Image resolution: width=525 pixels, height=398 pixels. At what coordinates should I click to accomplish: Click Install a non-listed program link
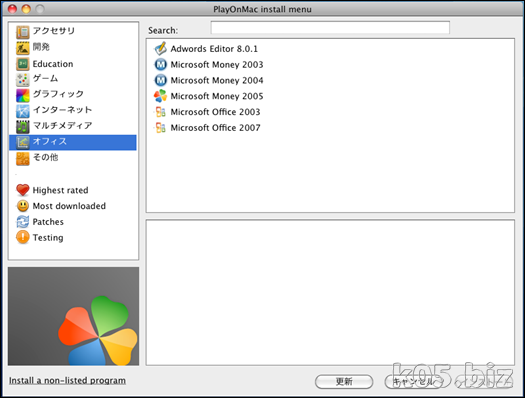[67, 381]
